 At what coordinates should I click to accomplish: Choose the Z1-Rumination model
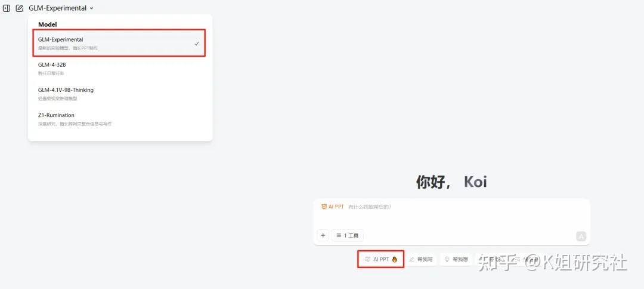(x=120, y=119)
